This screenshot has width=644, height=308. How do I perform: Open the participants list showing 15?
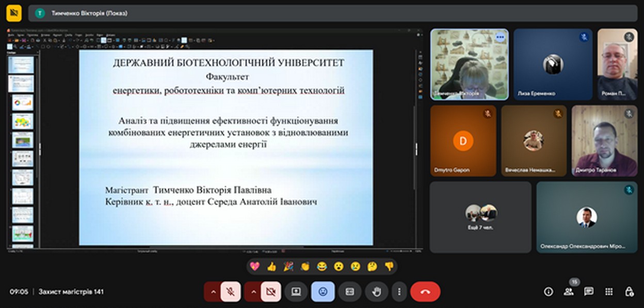pos(569,292)
